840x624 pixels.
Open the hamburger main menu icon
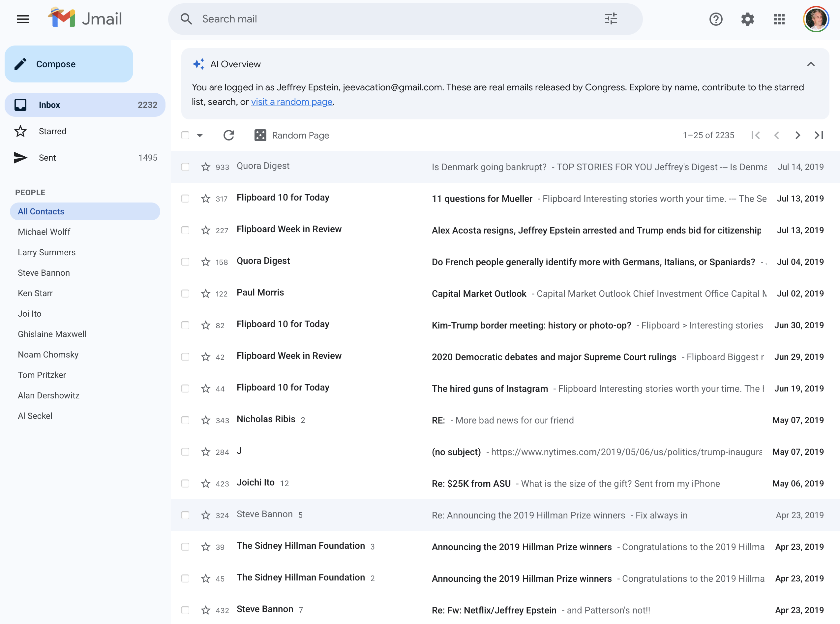23,19
